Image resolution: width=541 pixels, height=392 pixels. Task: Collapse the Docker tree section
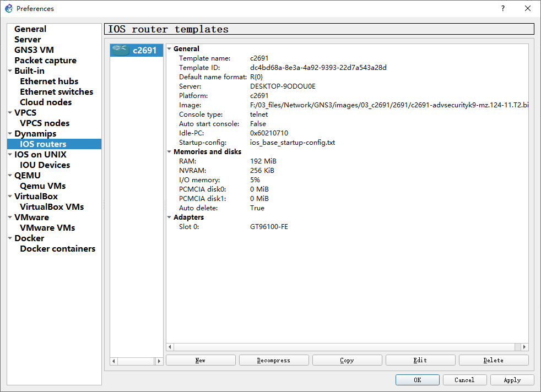tap(10, 238)
